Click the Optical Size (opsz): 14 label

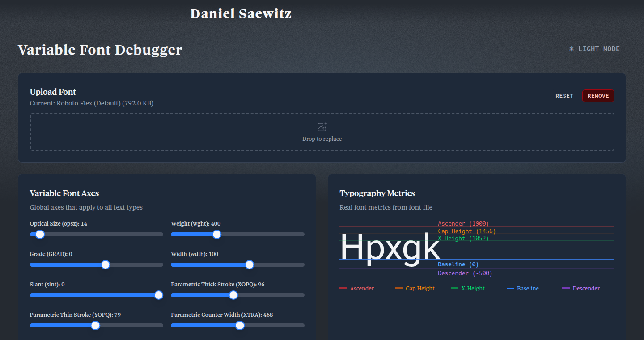pos(59,223)
